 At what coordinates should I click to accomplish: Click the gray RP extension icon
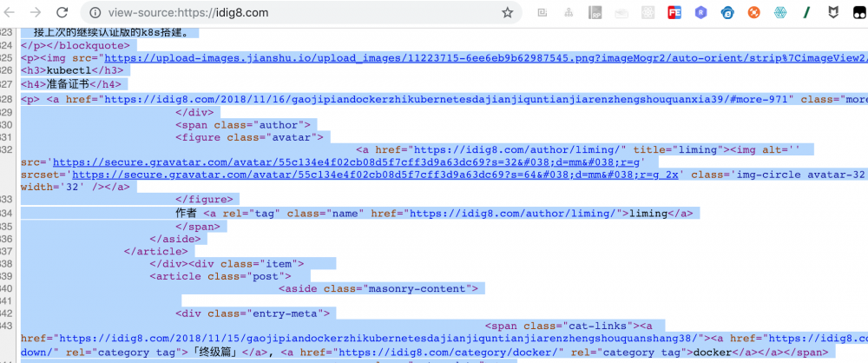[596, 13]
